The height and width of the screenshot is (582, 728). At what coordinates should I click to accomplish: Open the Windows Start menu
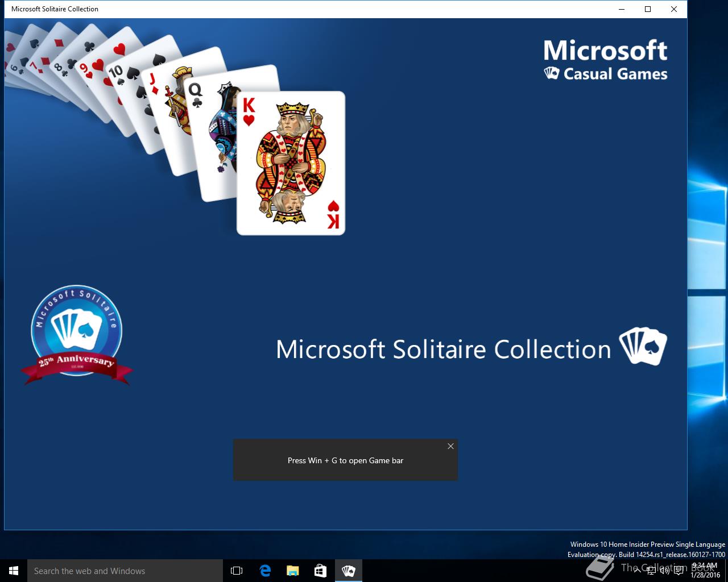pos(14,571)
